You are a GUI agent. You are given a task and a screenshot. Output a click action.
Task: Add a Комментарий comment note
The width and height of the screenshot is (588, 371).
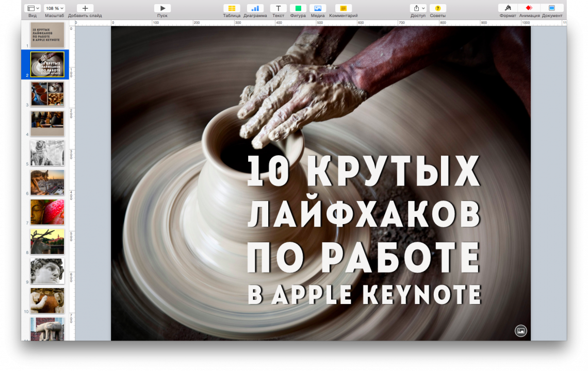[x=344, y=8]
